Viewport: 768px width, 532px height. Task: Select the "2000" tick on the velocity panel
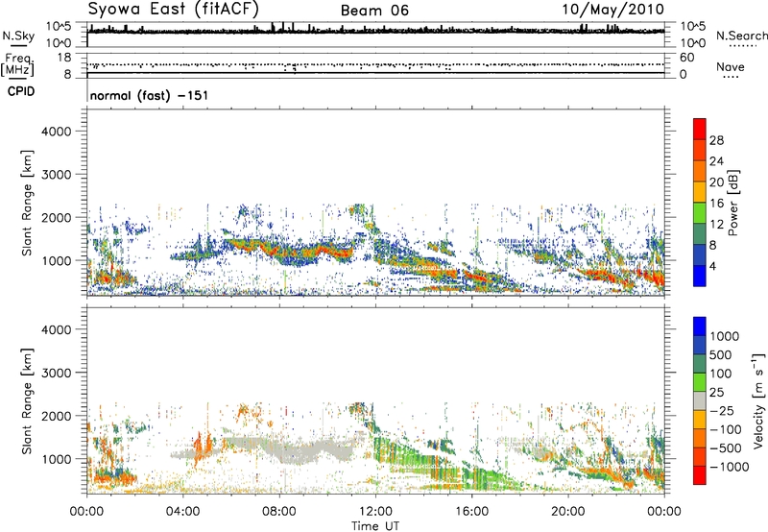click(x=57, y=416)
